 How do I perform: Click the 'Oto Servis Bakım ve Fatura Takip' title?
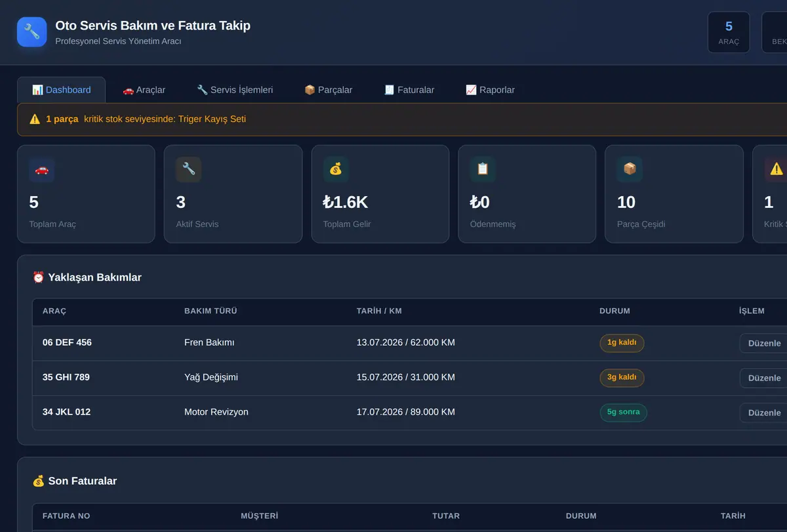tap(153, 26)
